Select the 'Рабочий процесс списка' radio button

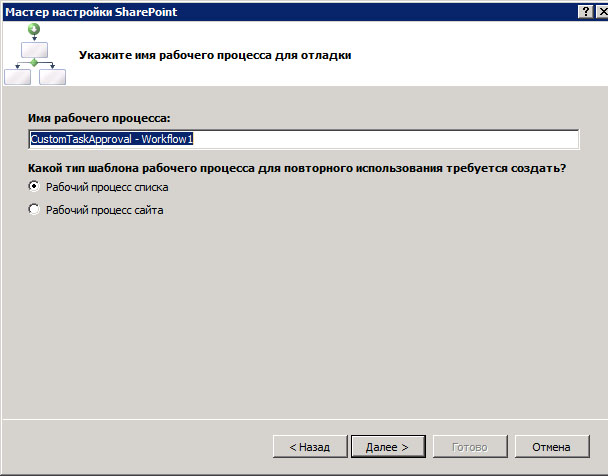[x=34, y=186]
